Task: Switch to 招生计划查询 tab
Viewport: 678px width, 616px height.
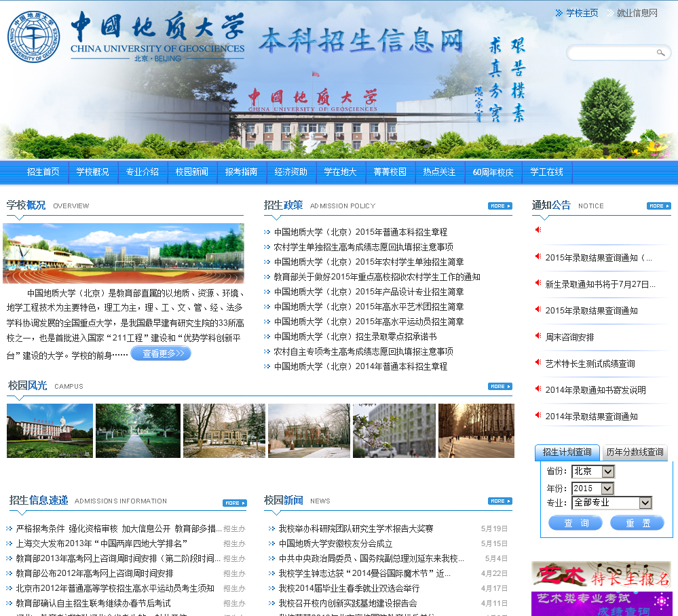Action: 567,453
